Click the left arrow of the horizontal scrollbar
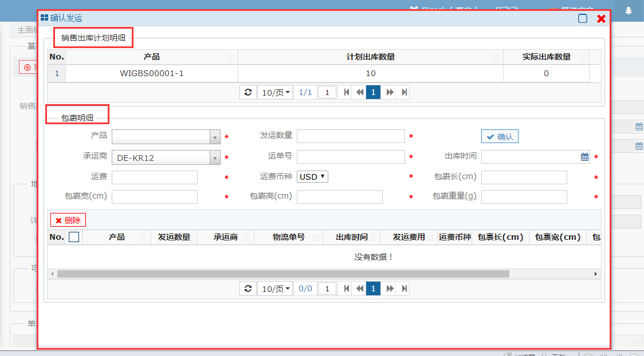This screenshot has height=356, width=644. (x=52, y=274)
